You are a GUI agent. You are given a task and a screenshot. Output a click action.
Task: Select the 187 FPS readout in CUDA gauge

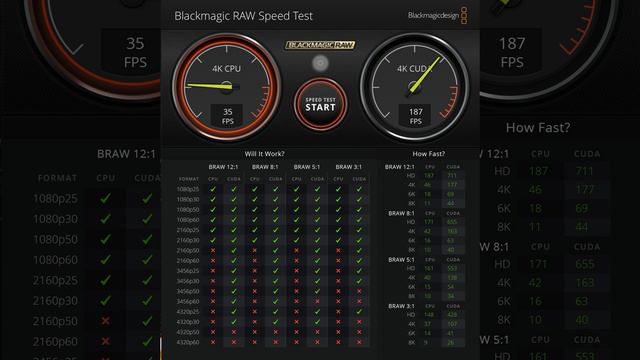click(x=416, y=116)
